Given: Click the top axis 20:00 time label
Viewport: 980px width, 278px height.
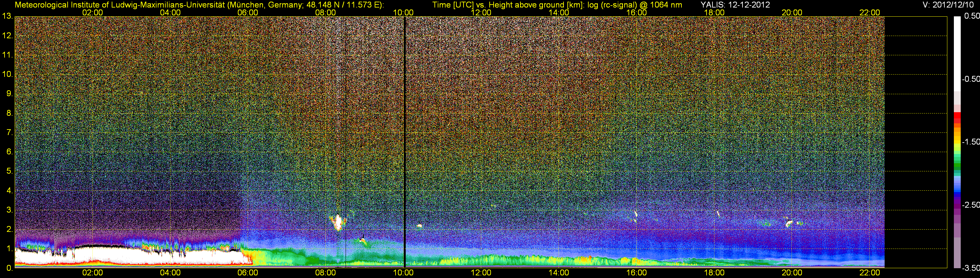Looking at the screenshot, I should pos(792,12).
